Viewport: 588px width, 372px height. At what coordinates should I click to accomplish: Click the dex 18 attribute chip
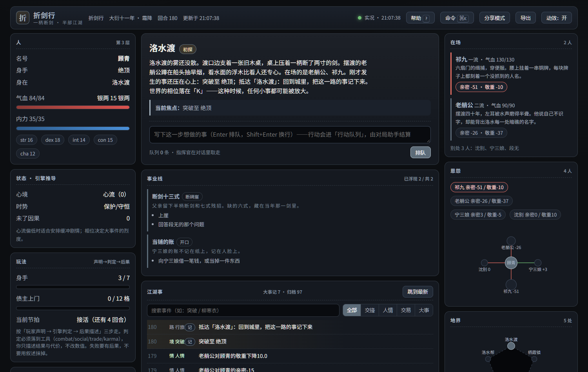click(x=53, y=140)
